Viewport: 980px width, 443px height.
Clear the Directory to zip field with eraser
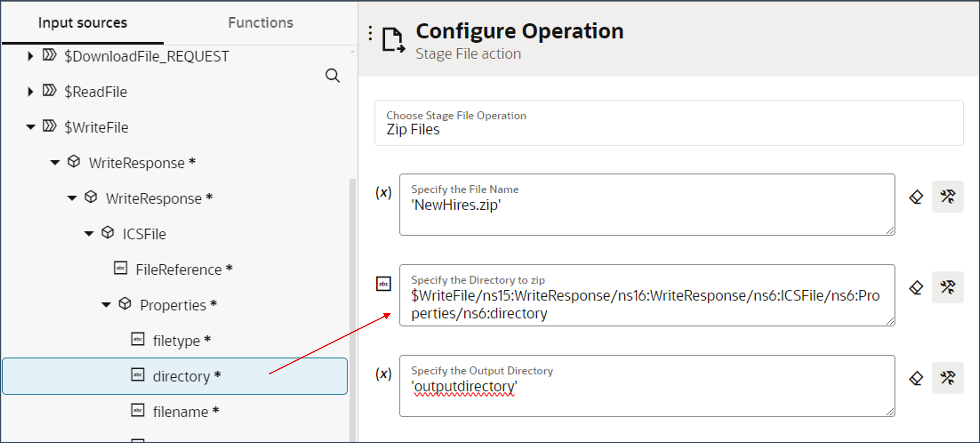click(x=916, y=287)
